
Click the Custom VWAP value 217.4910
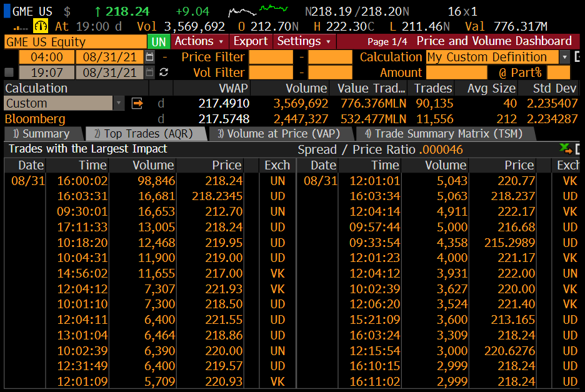(224, 103)
